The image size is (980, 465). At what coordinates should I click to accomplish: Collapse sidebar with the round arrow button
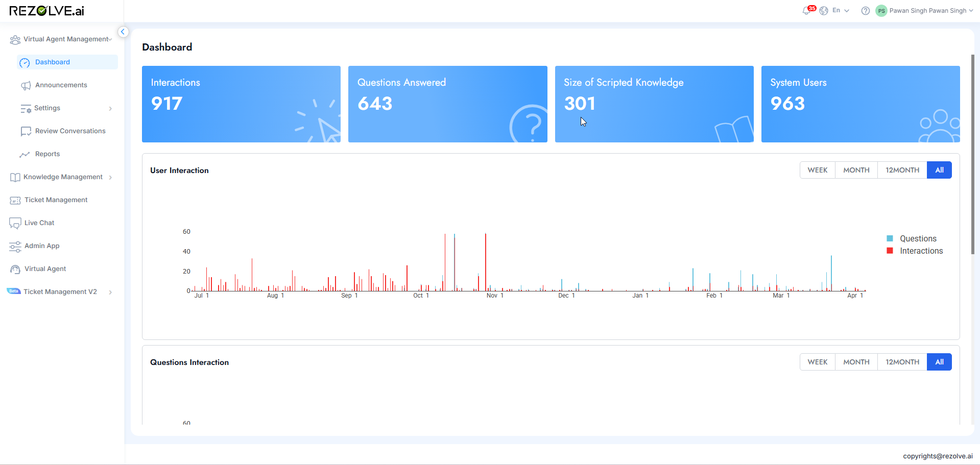123,32
